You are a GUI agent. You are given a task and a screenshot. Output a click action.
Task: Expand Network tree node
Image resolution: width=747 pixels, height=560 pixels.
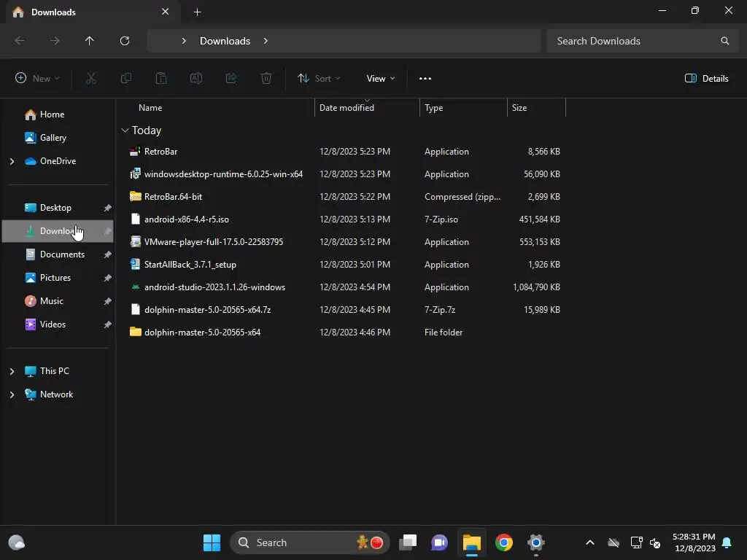tap(12, 394)
